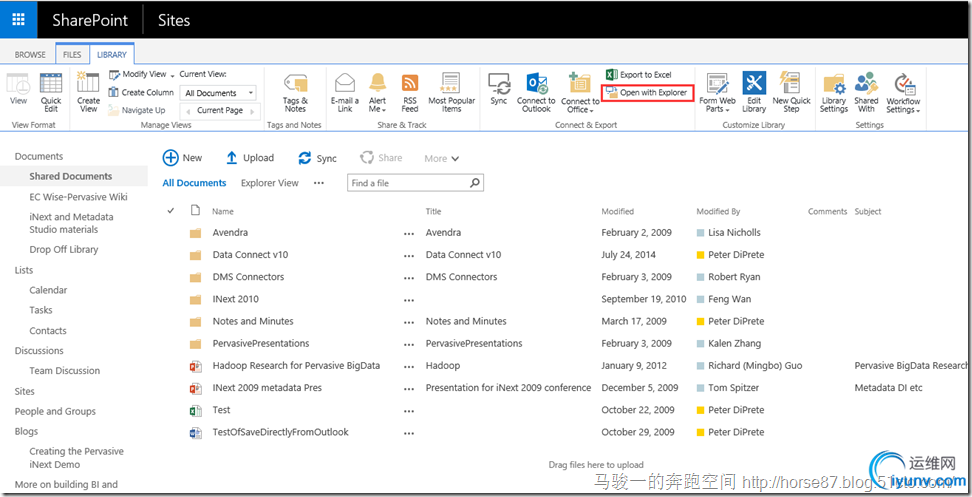Open the app launcher waffle icon
This screenshot has height=497, width=972.
pos(19,20)
